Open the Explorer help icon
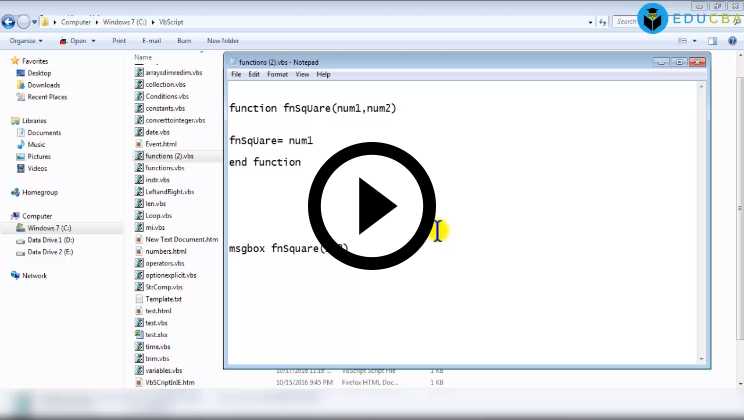Screen dimensions: 744x420 point(731,41)
